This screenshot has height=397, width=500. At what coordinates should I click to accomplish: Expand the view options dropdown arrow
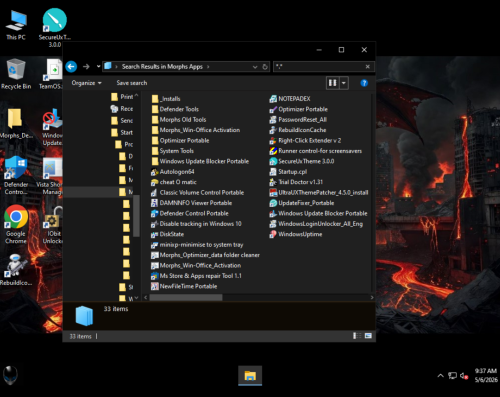pyautogui.click(x=344, y=83)
